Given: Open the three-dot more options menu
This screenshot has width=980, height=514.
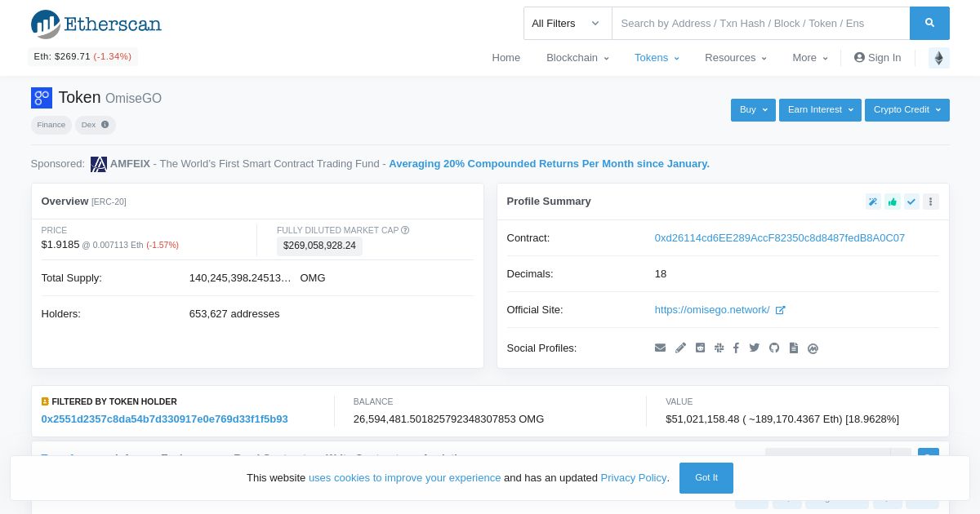Looking at the screenshot, I should (931, 202).
